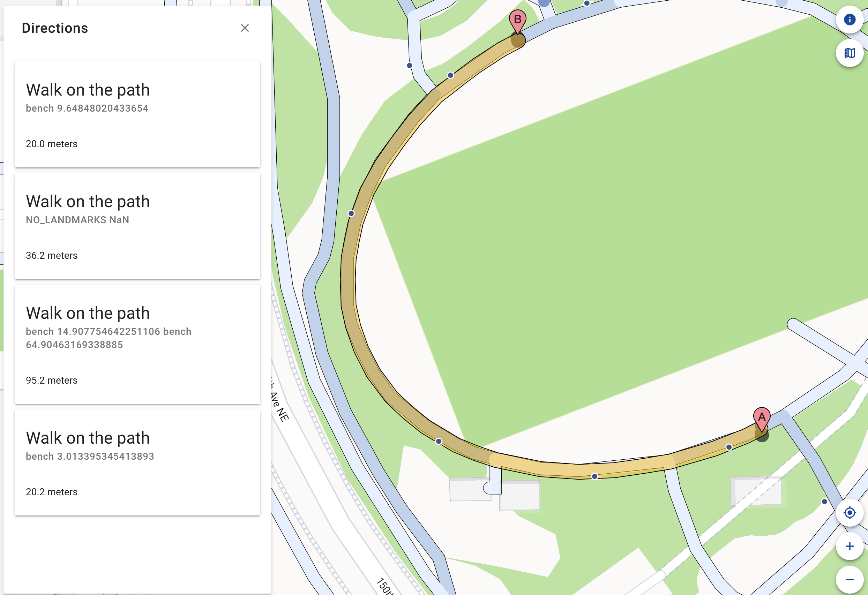Open the map info button
This screenshot has height=595, width=868.
pyautogui.click(x=849, y=20)
